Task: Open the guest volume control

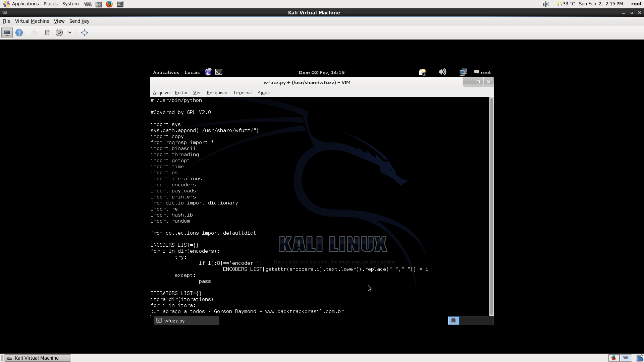Action: click(x=442, y=72)
